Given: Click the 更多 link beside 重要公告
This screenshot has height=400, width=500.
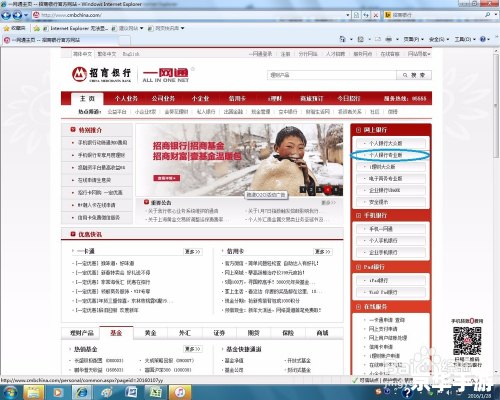Looking at the screenshot, I should (x=328, y=203).
